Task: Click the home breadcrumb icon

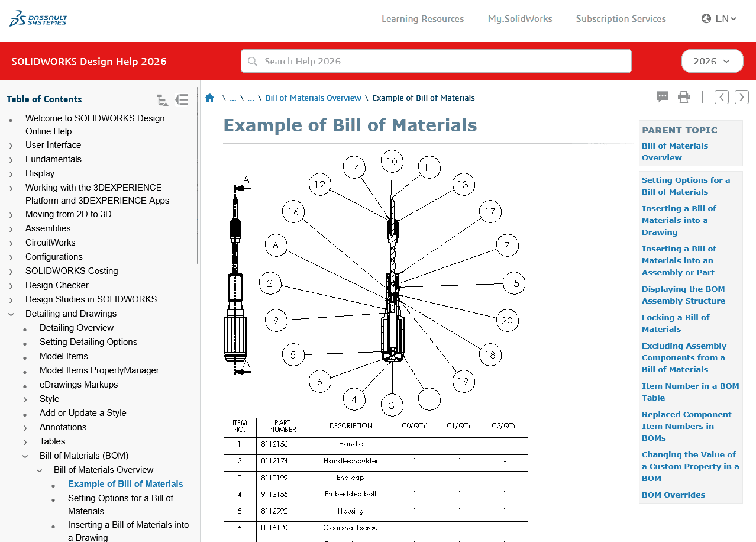Action: pyautogui.click(x=209, y=98)
